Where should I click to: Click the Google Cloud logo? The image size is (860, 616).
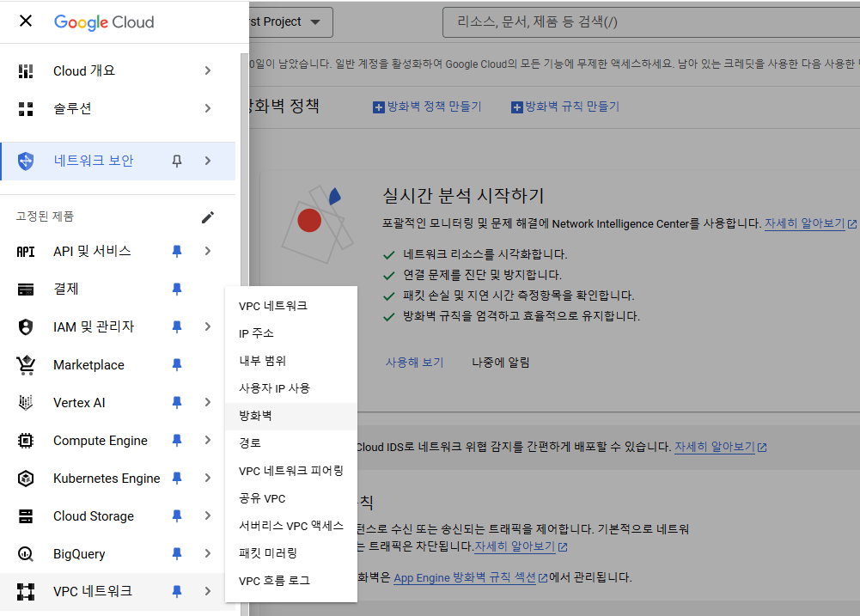tap(104, 22)
